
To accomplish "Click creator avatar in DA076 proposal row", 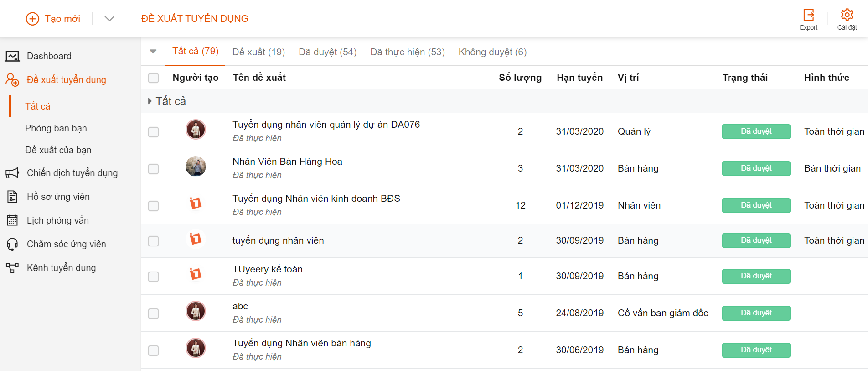I will coord(196,130).
